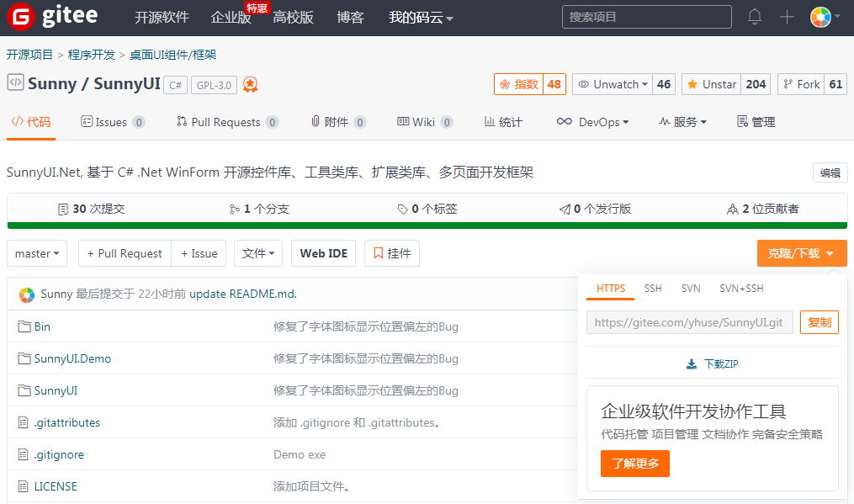Open the 附件 tab
The height and width of the screenshot is (504, 854).
(x=338, y=122)
